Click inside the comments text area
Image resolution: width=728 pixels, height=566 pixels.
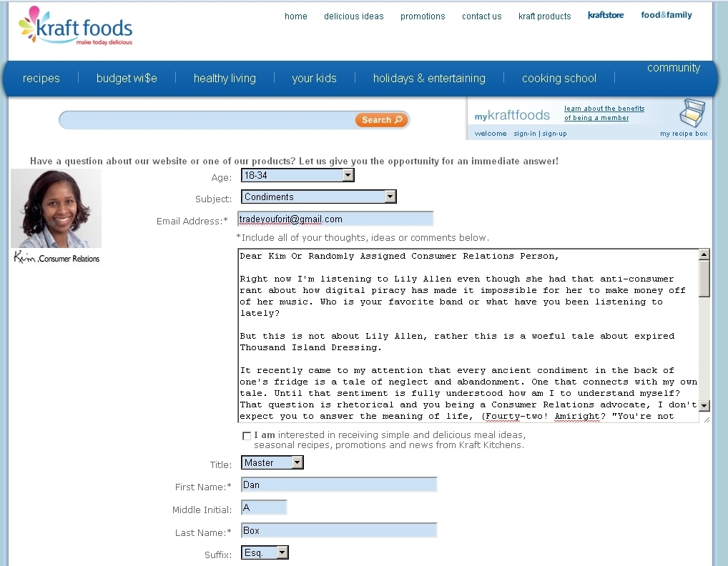[x=468, y=335]
